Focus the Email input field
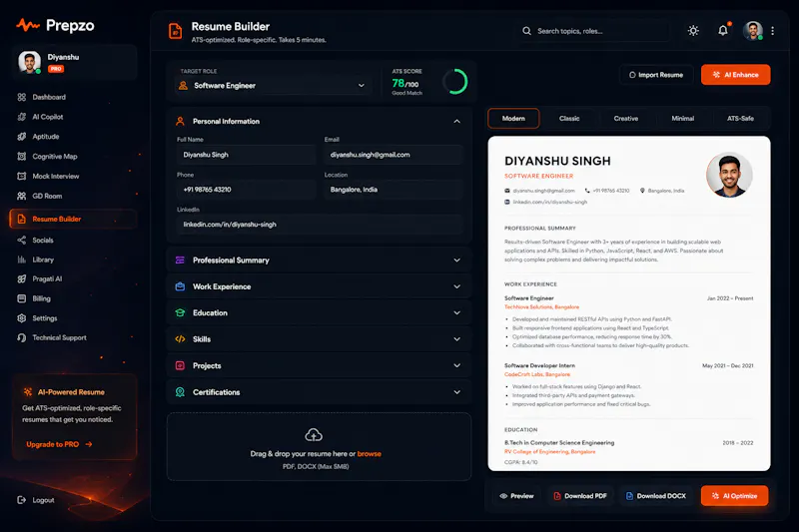799x532 pixels. click(394, 155)
